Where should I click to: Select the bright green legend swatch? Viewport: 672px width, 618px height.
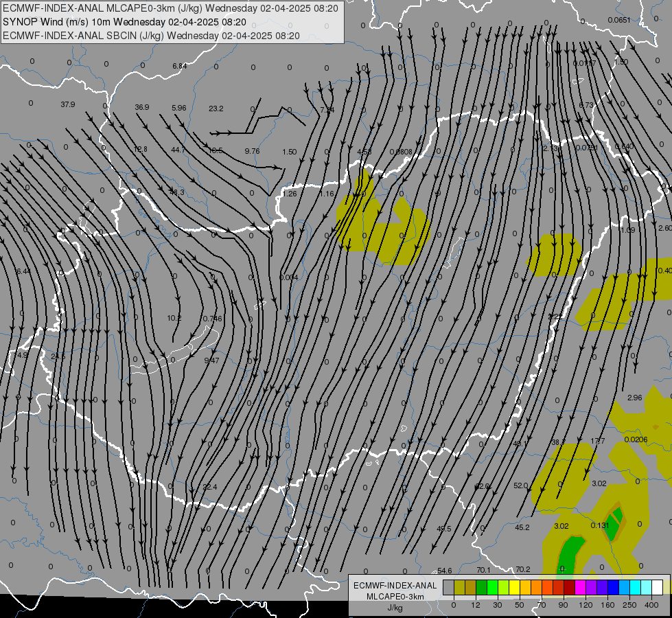pyautogui.click(x=492, y=587)
